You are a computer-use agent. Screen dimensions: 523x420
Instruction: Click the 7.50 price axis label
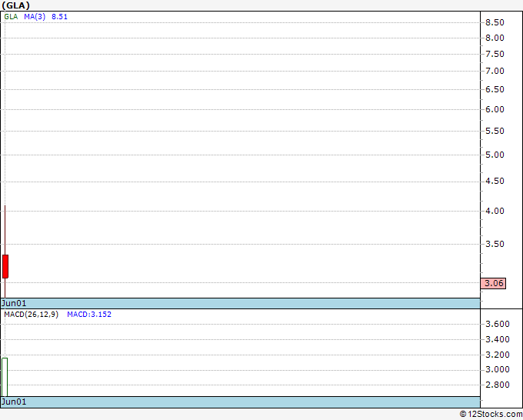pos(495,54)
